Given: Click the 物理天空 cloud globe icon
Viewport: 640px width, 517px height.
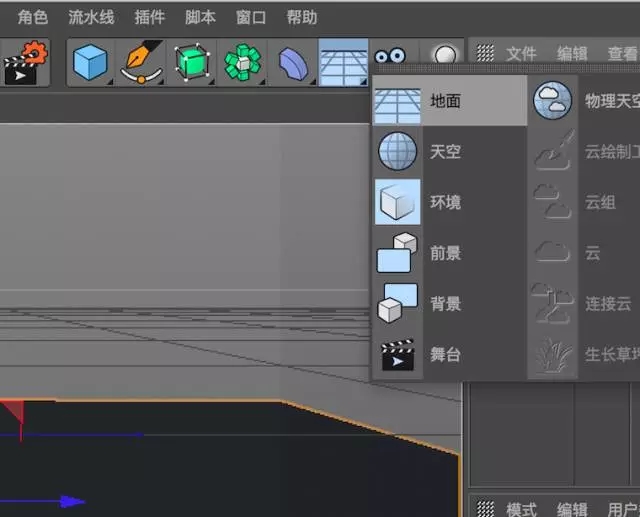Looking at the screenshot, I should tap(553, 100).
